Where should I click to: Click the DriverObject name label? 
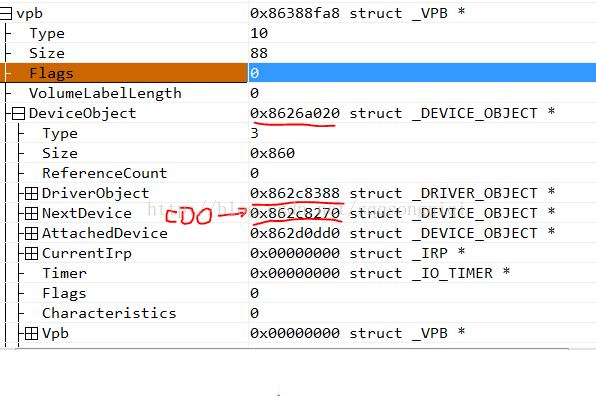(95, 193)
